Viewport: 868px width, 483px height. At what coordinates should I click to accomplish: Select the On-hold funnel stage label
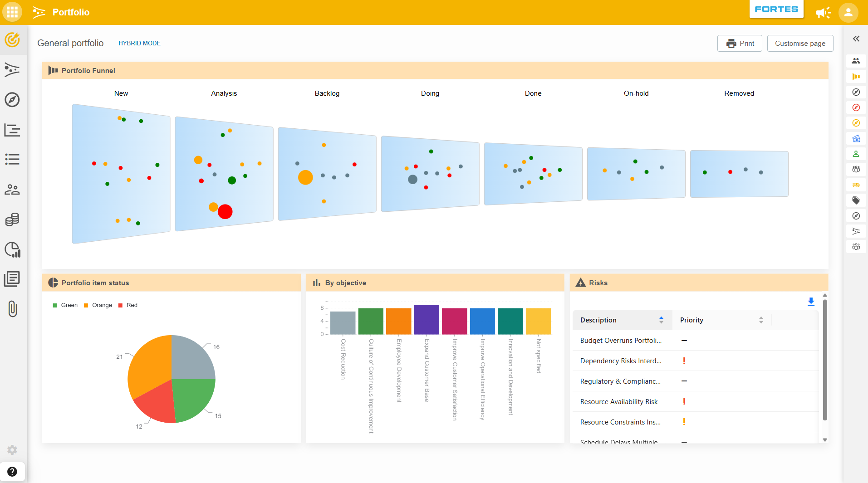pyautogui.click(x=636, y=93)
